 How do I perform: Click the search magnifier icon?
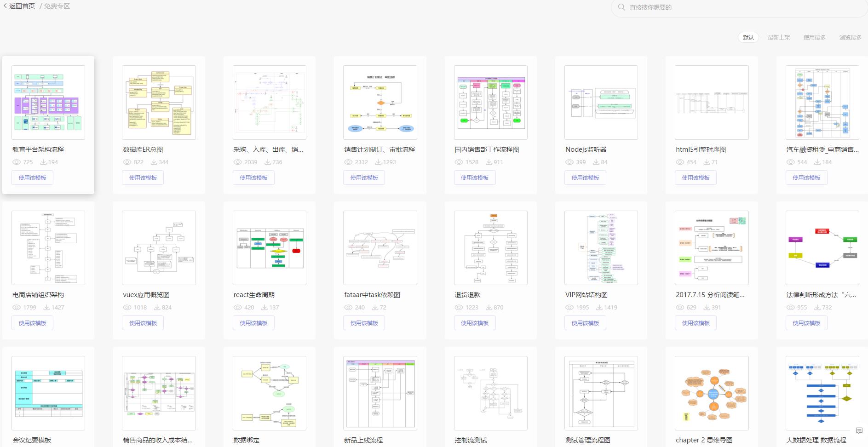pos(622,7)
